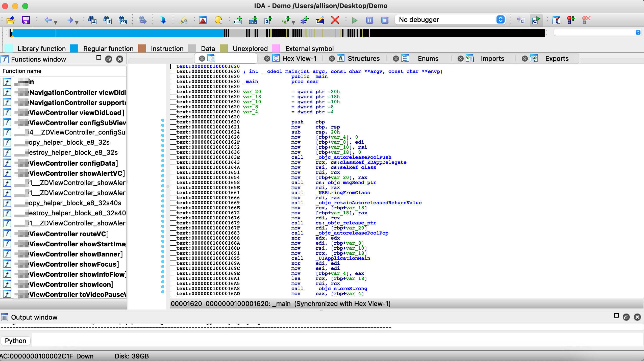Pause process with toolbar pause button
The image size is (644, 361).
tap(369, 20)
